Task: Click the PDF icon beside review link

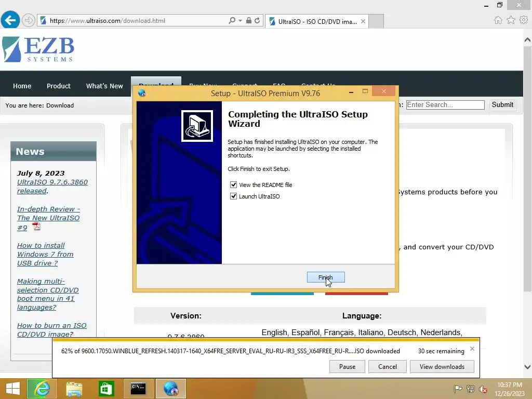Action: tap(36, 227)
